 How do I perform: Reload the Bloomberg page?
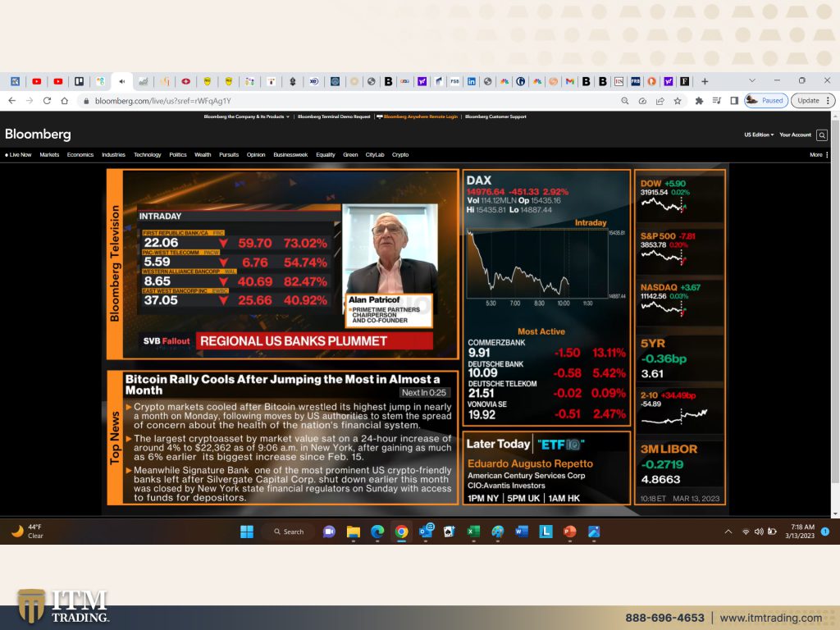47,101
